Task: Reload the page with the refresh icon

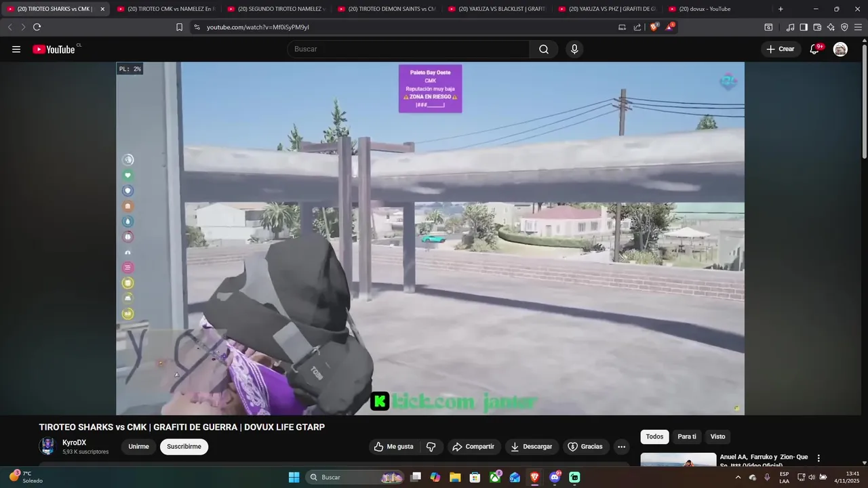Action: 37,27
